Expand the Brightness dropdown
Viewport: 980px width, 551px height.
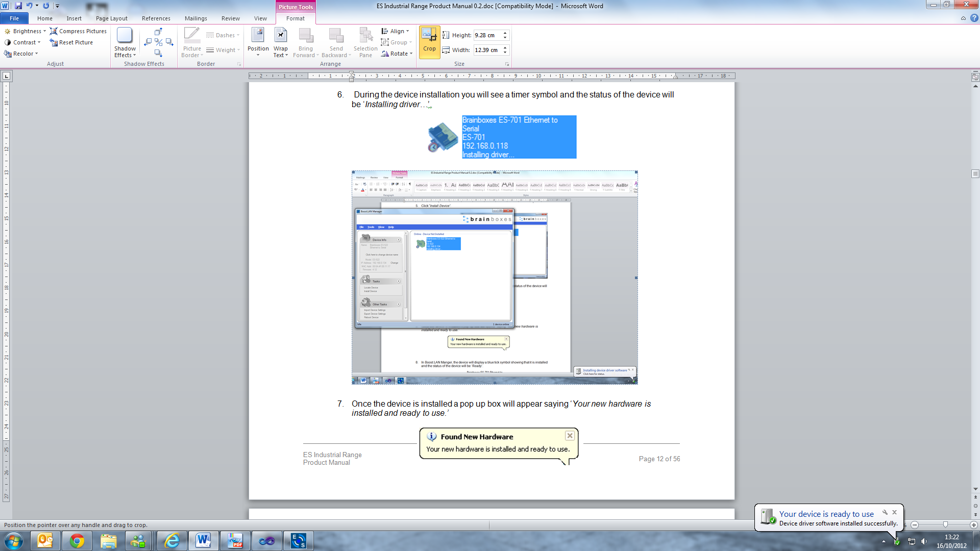[25, 31]
